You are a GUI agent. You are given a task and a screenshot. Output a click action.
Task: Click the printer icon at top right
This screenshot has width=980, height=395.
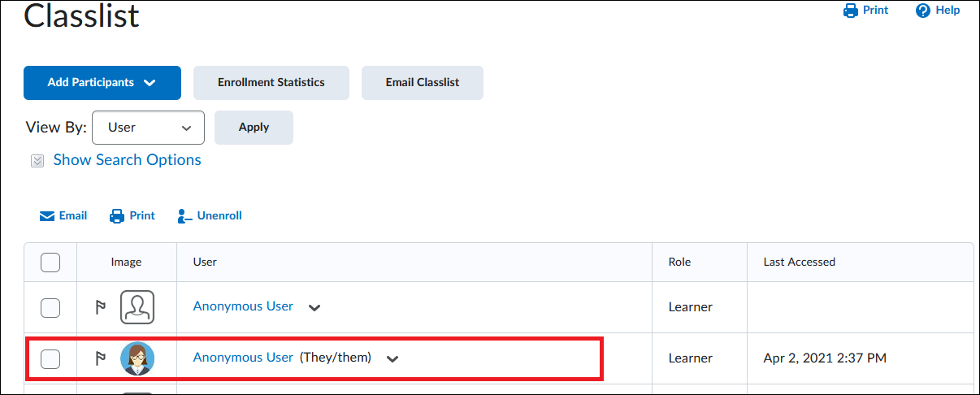(851, 11)
